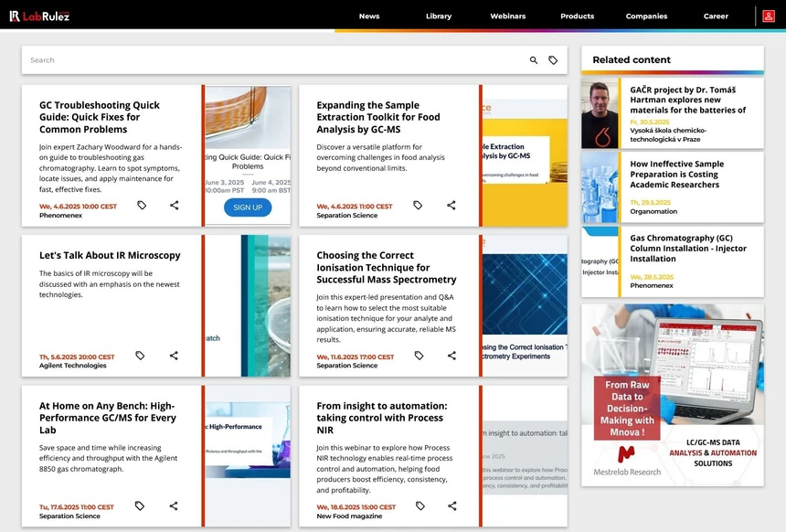786x532 pixels.
Task: Open the News menu
Action: point(369,16)
